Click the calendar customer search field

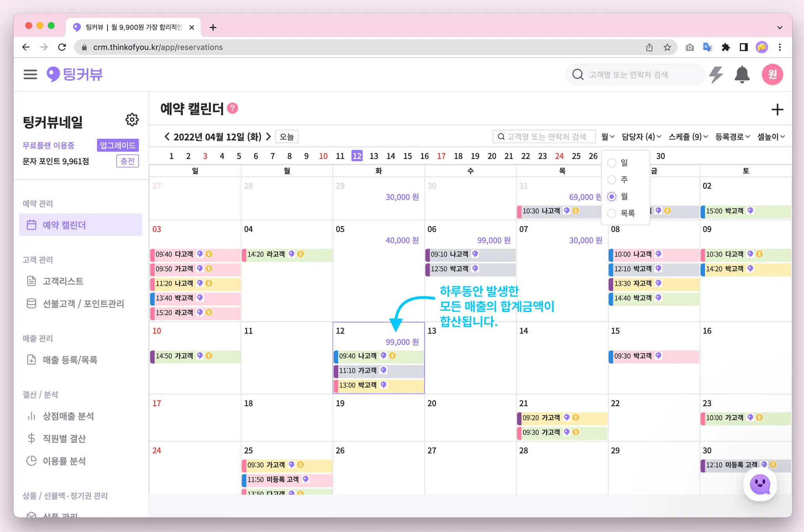point(545,137)
